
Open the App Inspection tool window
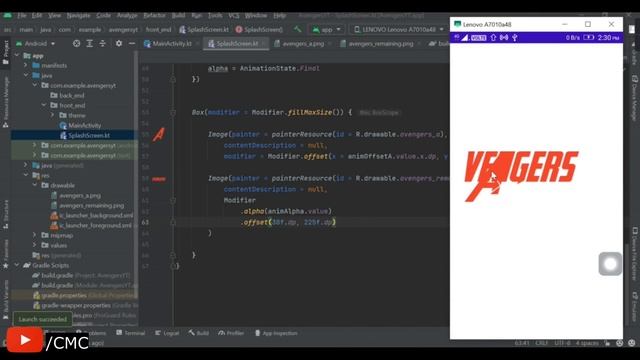(276, 333)
